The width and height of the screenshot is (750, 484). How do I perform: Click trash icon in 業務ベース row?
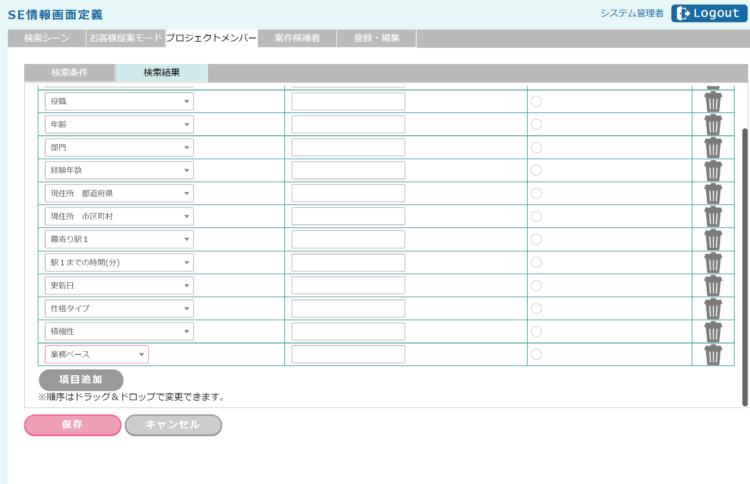pyautogui.click(x=713, y=354)
